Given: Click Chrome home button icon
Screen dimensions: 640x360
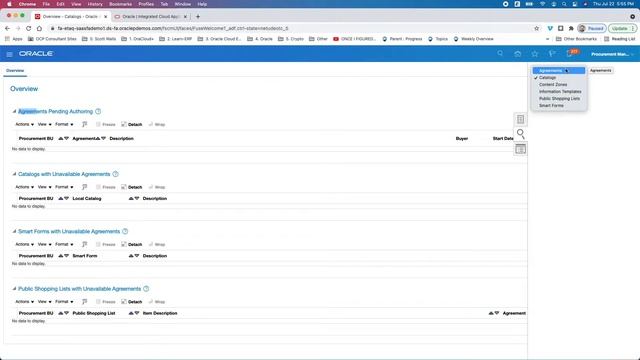Looking at the screenshot, I should (39, 29).
